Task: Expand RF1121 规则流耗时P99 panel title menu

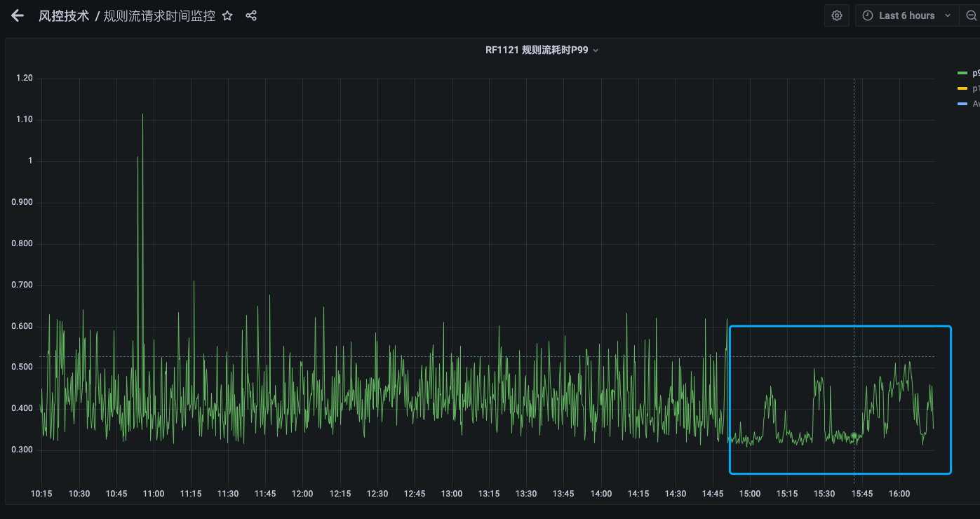Action: (542, 50)
